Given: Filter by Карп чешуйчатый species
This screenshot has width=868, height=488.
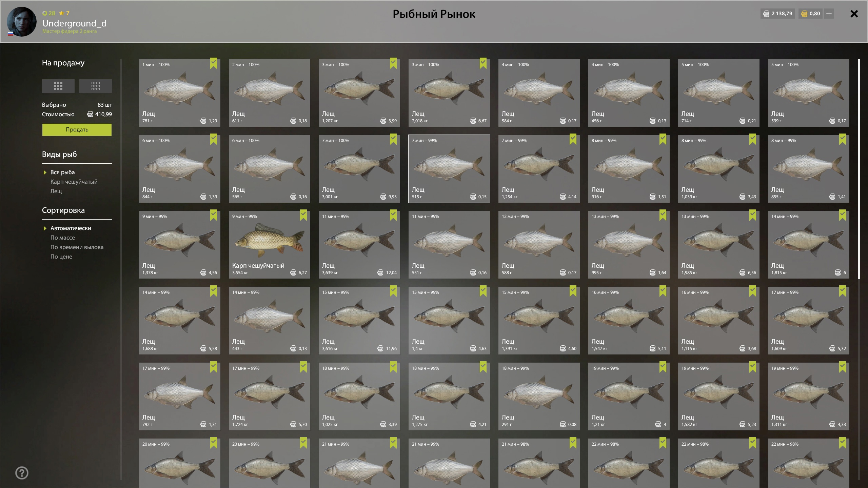Looking at the screenshot, I should [x=74, y=182].
